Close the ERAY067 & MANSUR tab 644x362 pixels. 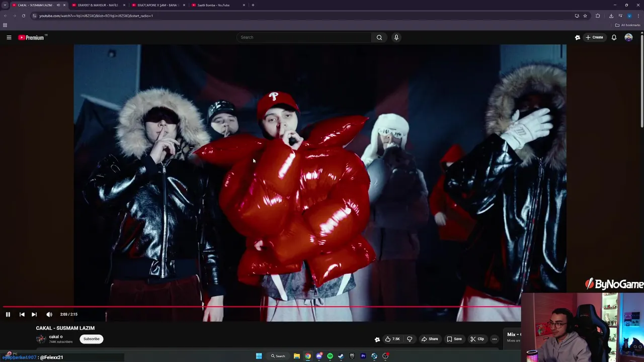pyautogui.click(x=124, y=5)
